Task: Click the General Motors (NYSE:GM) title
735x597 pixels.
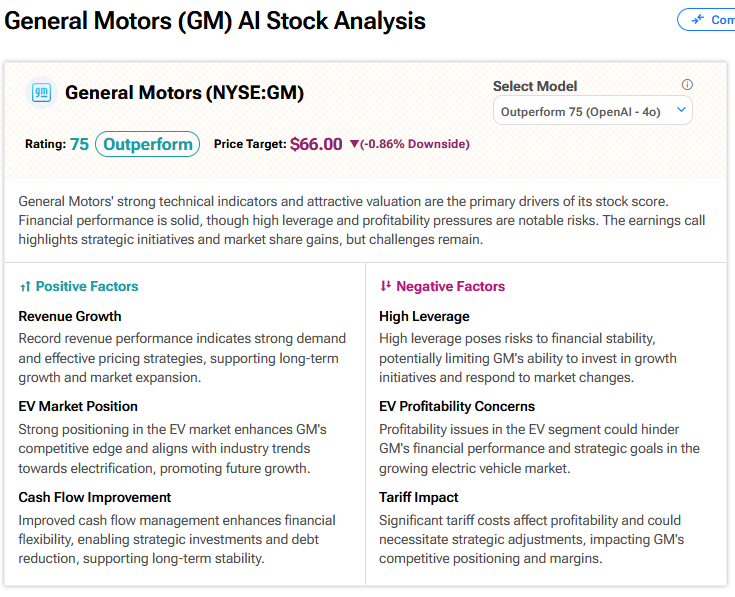Action: (184, 93)
